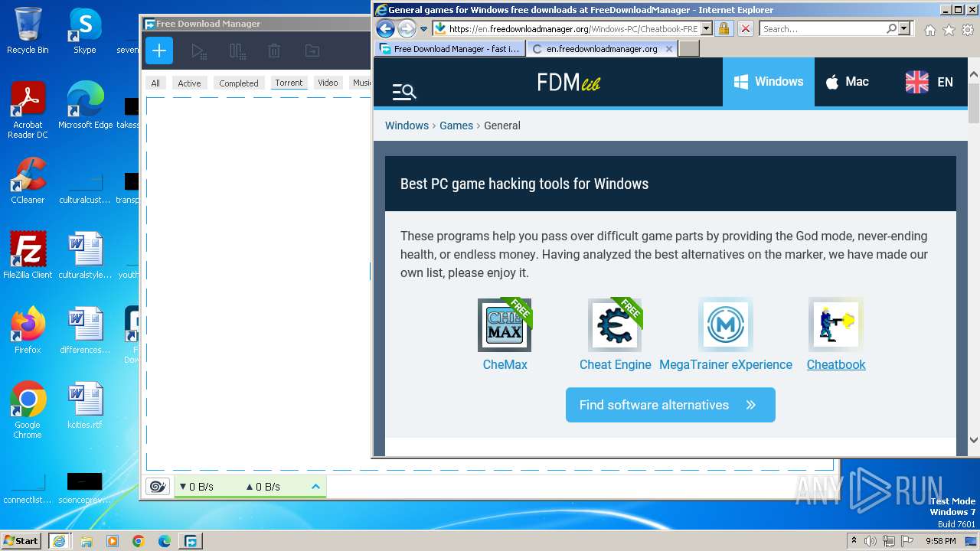980x551 pixels.
Task: Open the FileZilla Client desktop icon
Action: (28, 255)
